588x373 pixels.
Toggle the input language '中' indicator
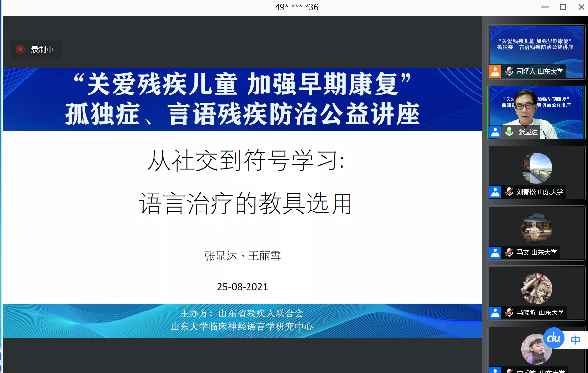click(575, 340)
